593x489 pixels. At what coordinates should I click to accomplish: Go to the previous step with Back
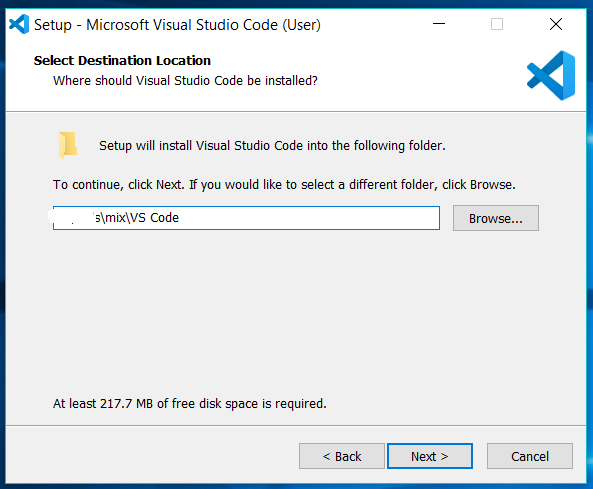pyautogui.click(x=342, y=456)
